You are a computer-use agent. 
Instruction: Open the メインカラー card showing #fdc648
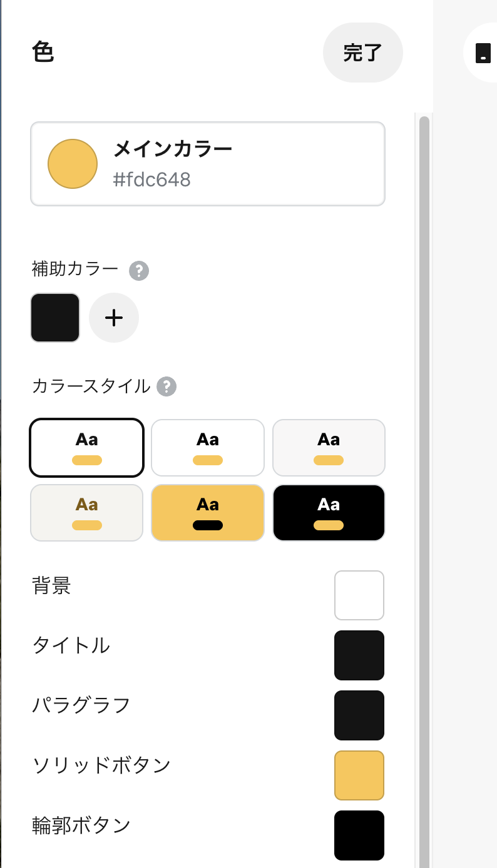tap(207, 164)
